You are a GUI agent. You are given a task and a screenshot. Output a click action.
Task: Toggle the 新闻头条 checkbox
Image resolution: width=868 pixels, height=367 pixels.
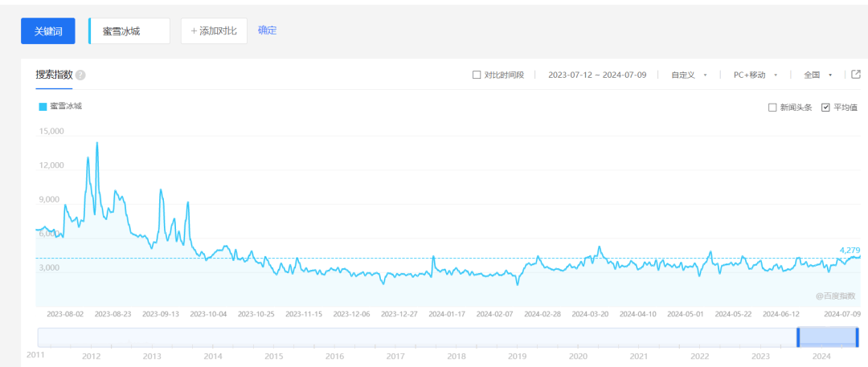(772, 107)
